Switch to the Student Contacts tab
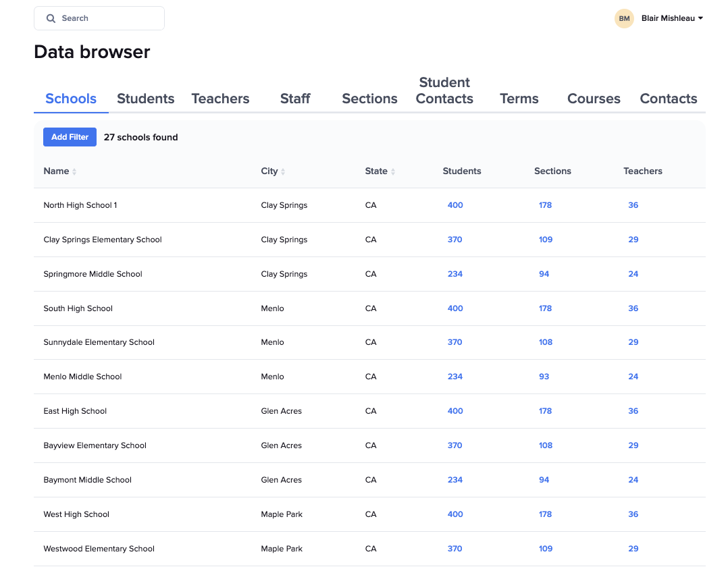This screenshot has width=728, height=571. (x=444, y=90)
